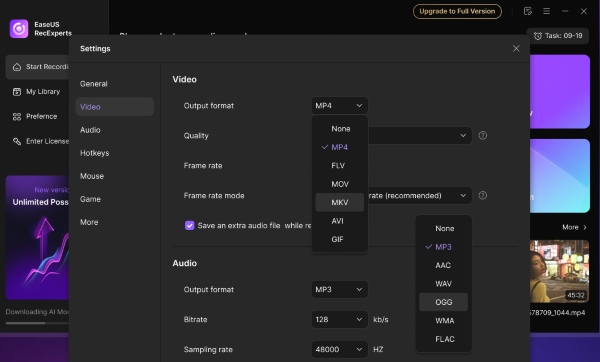Open My Library in sidebar
Screen dimensions: 600x362
pyautogui.click(x=38, y=92)
